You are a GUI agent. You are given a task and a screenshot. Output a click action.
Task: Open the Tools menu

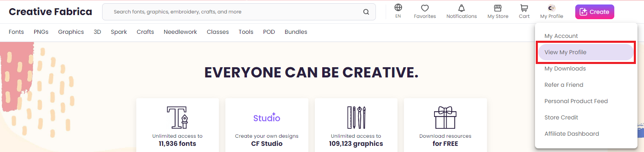[x=246, y=32]
